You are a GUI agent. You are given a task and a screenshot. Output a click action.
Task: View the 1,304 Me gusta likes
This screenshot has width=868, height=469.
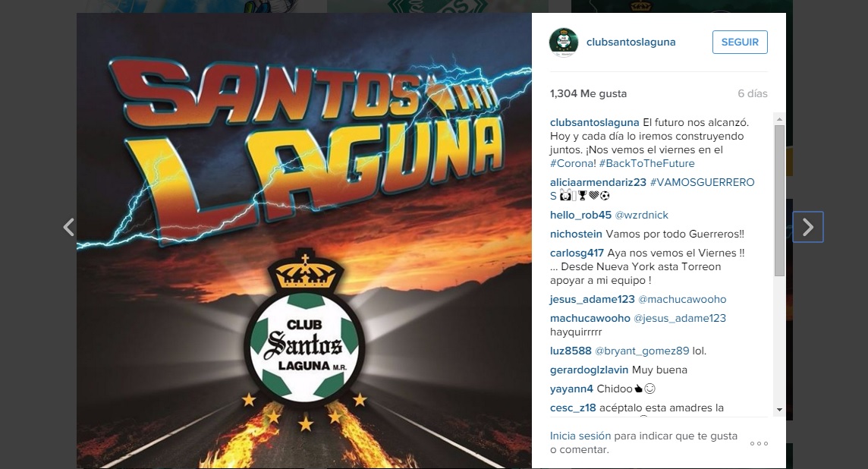(x=589, y=93)
